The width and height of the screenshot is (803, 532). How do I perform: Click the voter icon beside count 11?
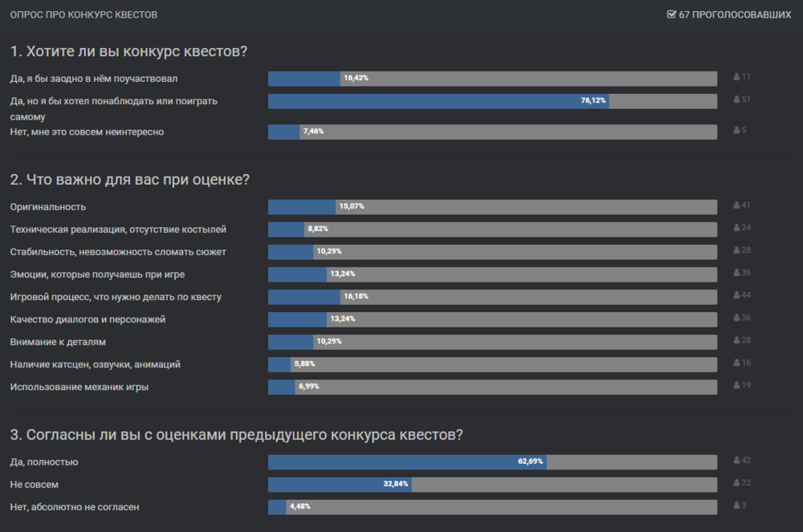pyautogui.click(x=736, y=77)
